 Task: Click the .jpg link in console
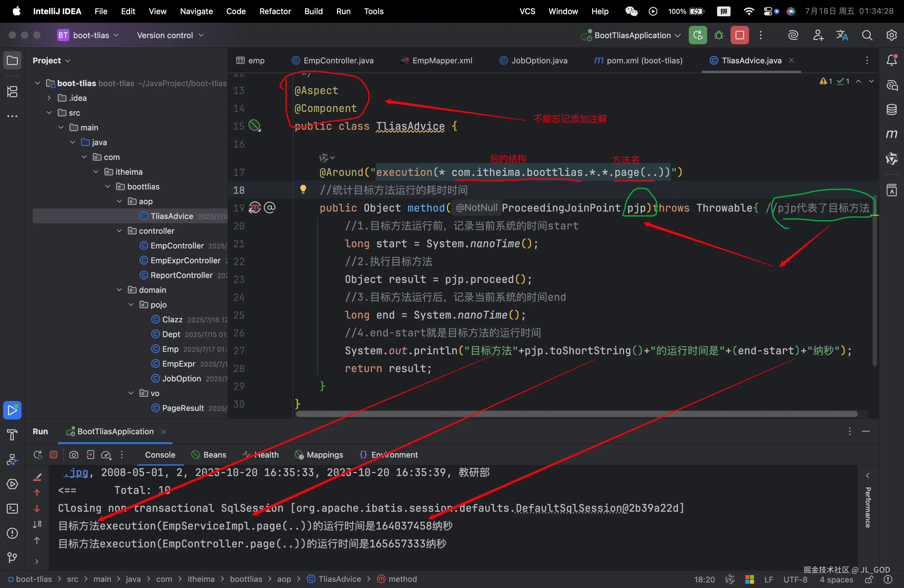coord(76,472)
